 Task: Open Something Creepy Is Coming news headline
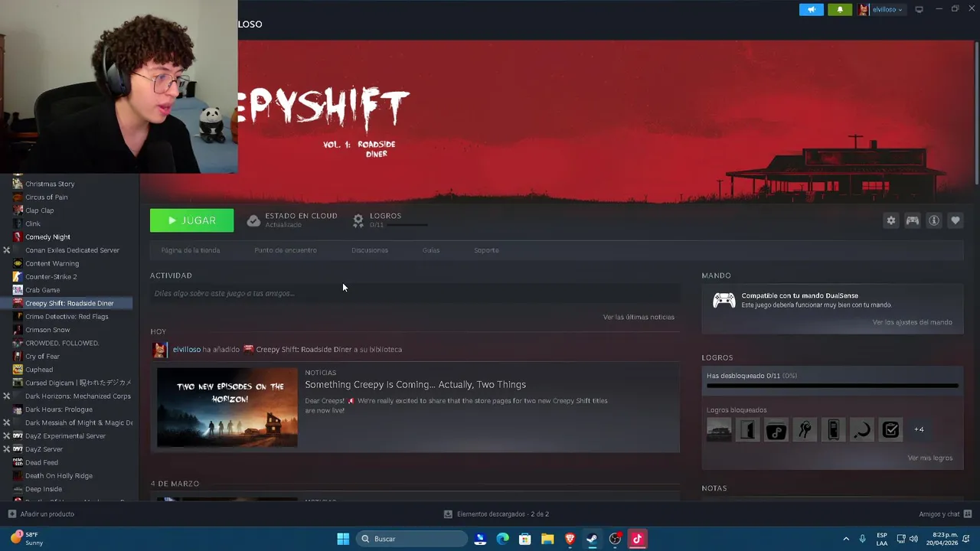(415, 384)
